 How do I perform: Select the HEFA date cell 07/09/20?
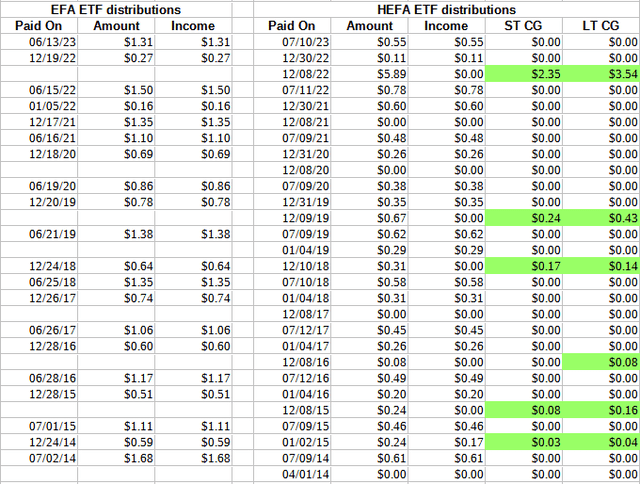[x=292, y=186]
